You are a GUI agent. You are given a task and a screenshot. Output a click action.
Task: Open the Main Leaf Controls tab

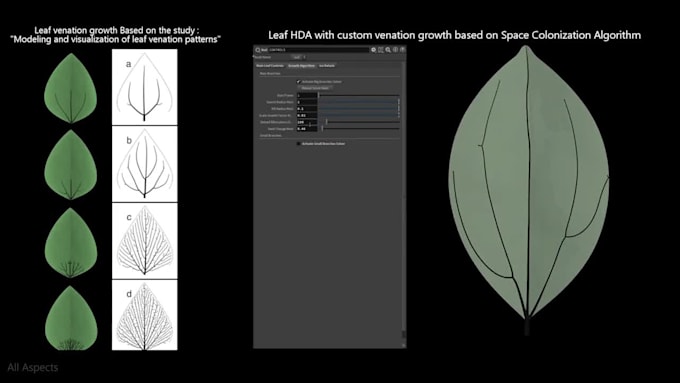pos(270,65)
